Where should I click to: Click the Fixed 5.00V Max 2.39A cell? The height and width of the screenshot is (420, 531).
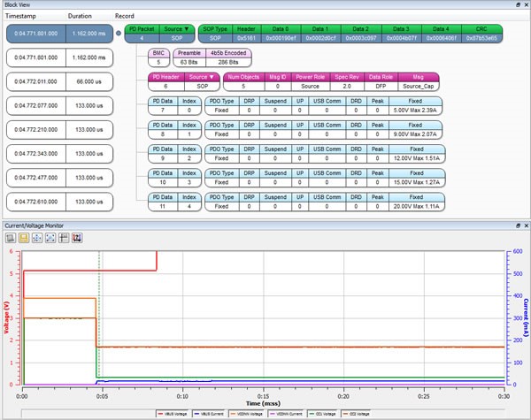415,105
